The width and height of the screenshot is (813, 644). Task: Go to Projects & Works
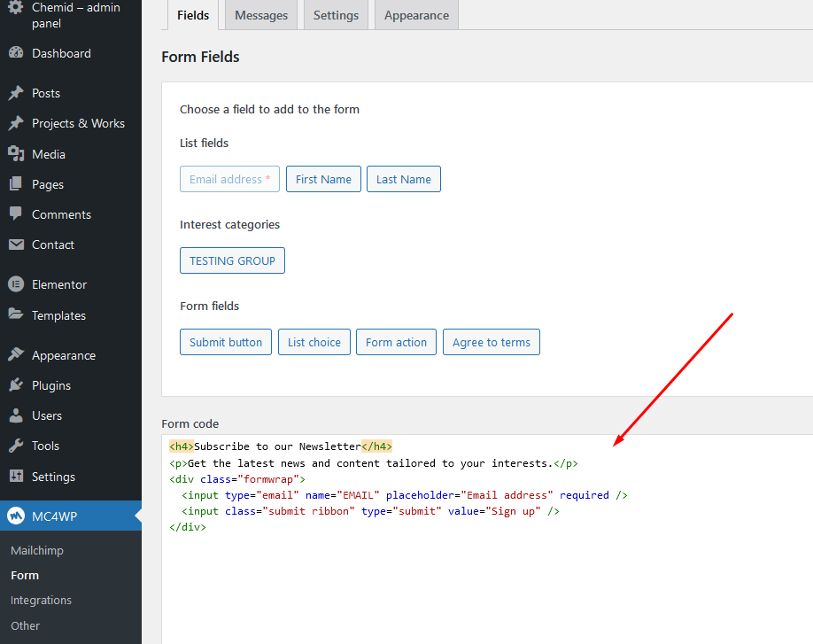[x=78, y=123]
